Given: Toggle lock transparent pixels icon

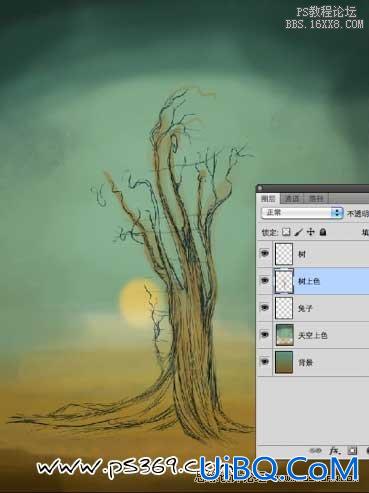Looking at the screenshot, I should coord(286,232).
